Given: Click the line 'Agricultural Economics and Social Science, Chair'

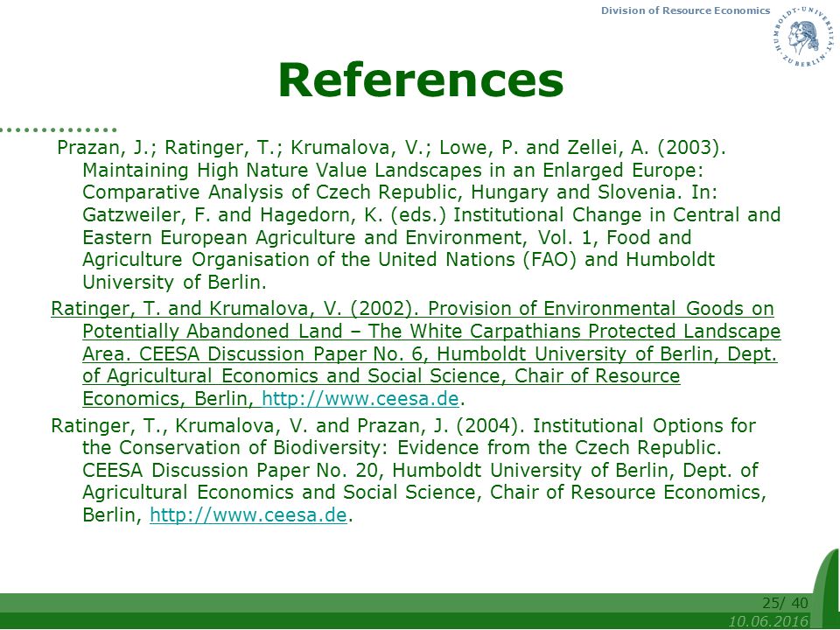Looking at the screenshot, I should click(x=424, y=493).
